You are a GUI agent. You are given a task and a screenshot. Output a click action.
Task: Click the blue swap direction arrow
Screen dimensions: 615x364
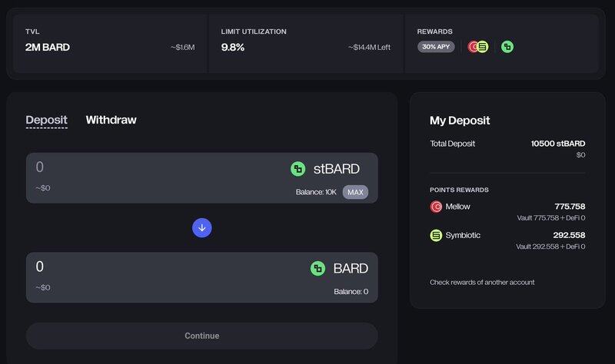tap(202, 227)
